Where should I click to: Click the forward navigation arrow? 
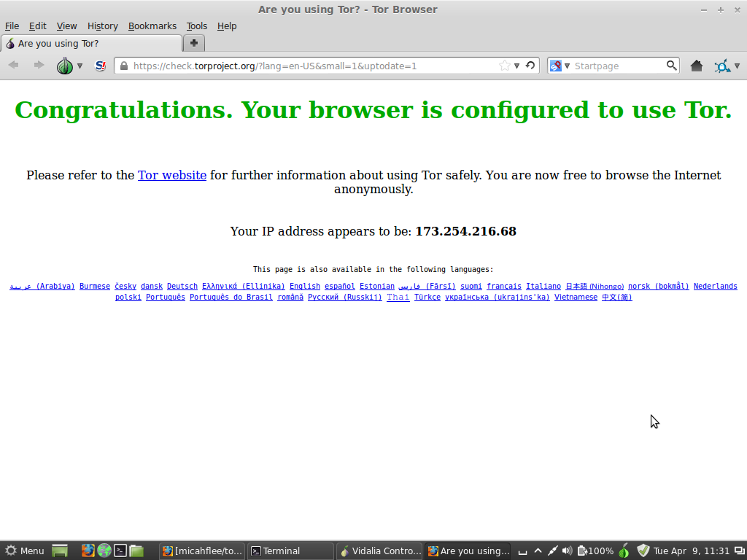[x=38, y=66]
